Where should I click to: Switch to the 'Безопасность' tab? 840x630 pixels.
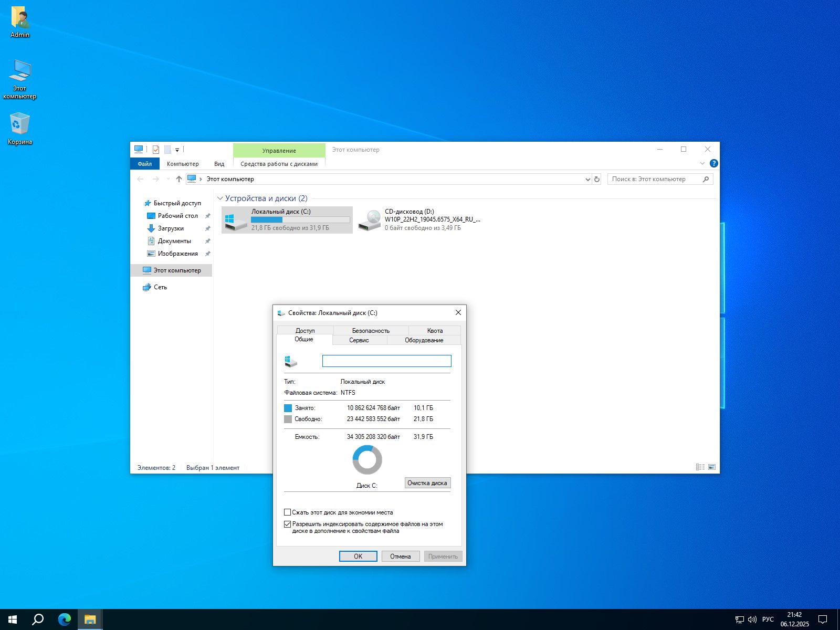371,331
